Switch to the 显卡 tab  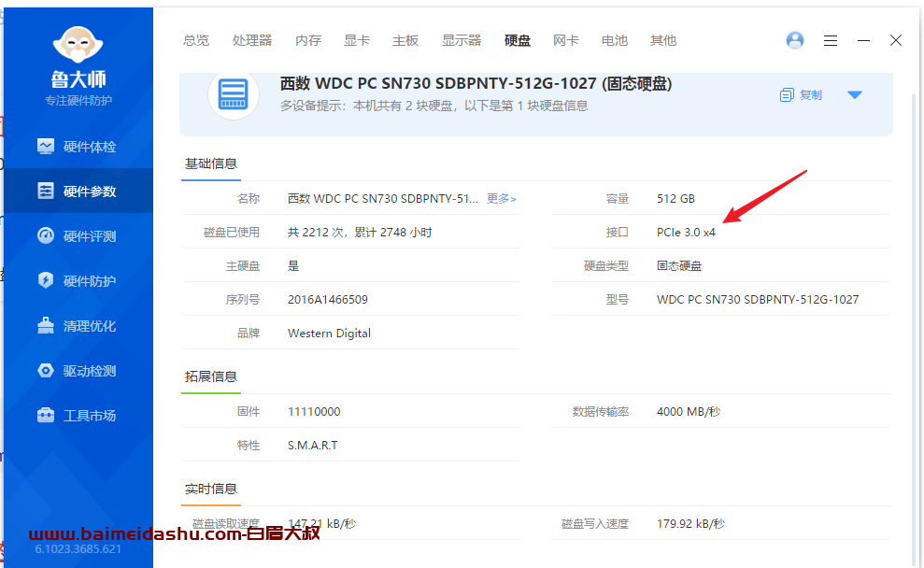pos(357,40)
